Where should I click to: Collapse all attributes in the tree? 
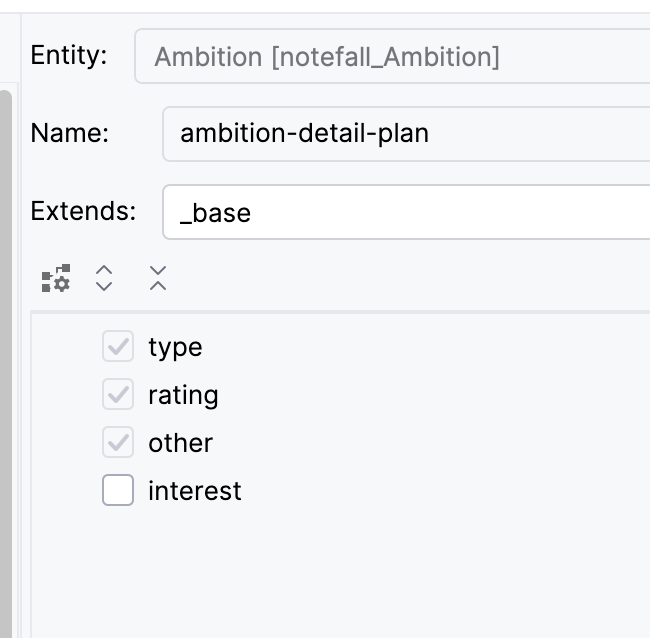tap(158, 278)
